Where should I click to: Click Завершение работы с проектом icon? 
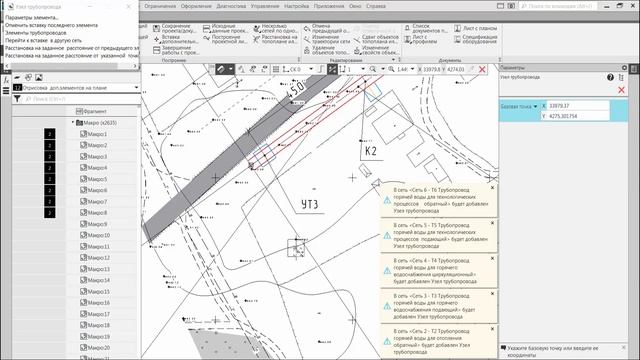(156, 50)
